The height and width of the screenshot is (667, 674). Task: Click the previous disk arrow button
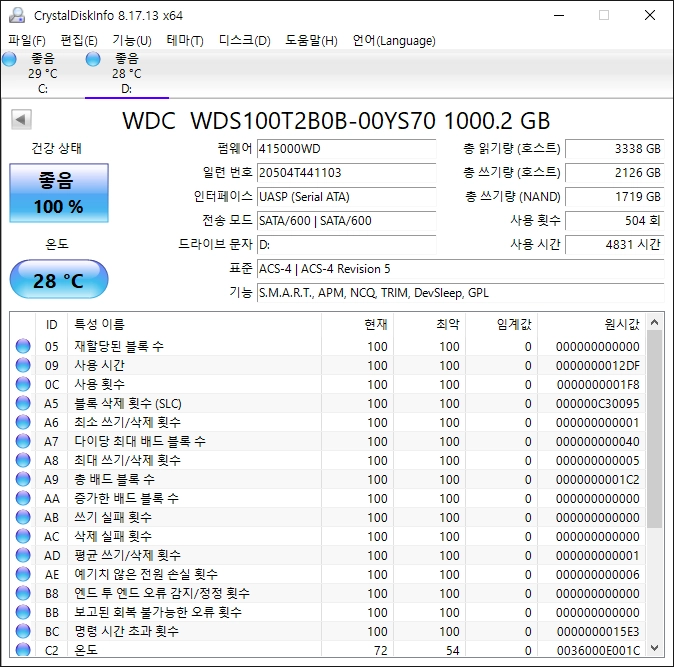(x=21, y=119)
